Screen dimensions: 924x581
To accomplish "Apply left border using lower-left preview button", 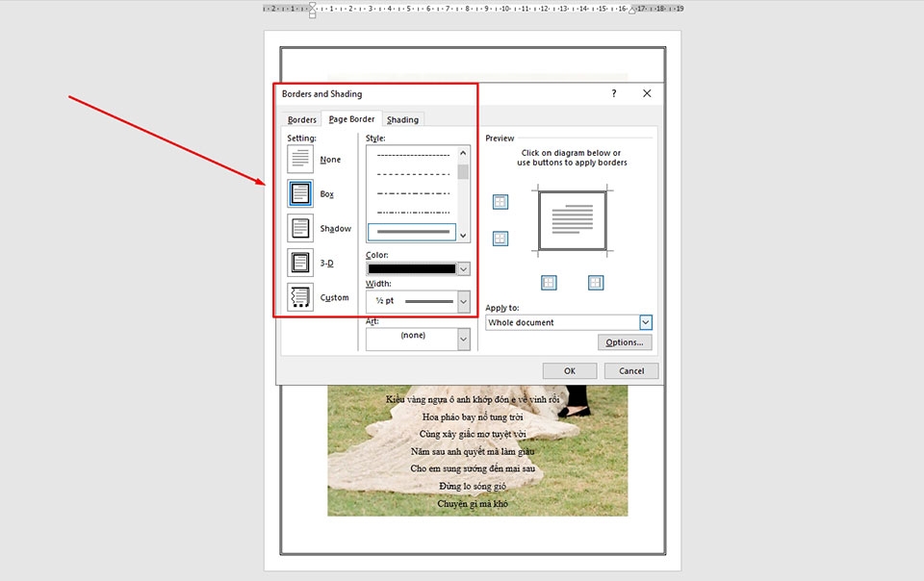I will (x=500, y=238).
